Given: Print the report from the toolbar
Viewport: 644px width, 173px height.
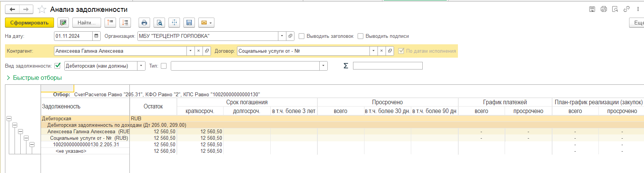Looking at the screenshot, I should (144, 23).
